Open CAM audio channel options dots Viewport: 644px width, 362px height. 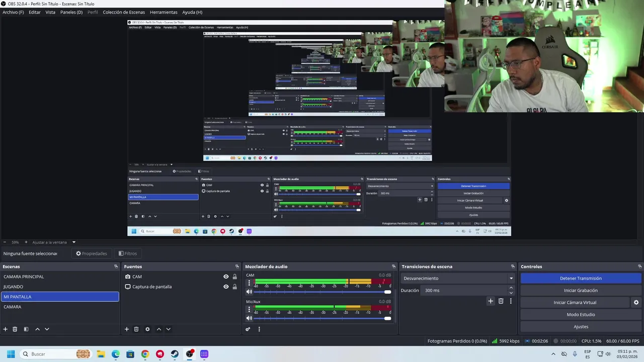(x=249, y=283)
